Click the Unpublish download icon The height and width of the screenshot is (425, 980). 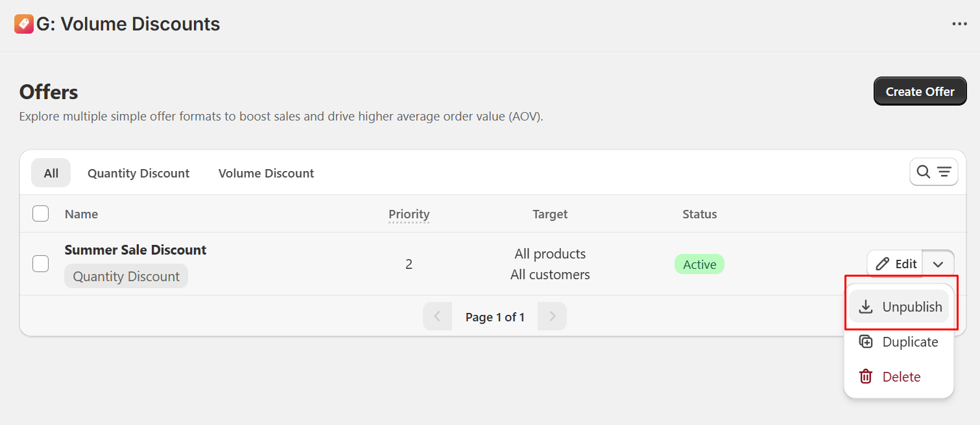click(866, 307)
